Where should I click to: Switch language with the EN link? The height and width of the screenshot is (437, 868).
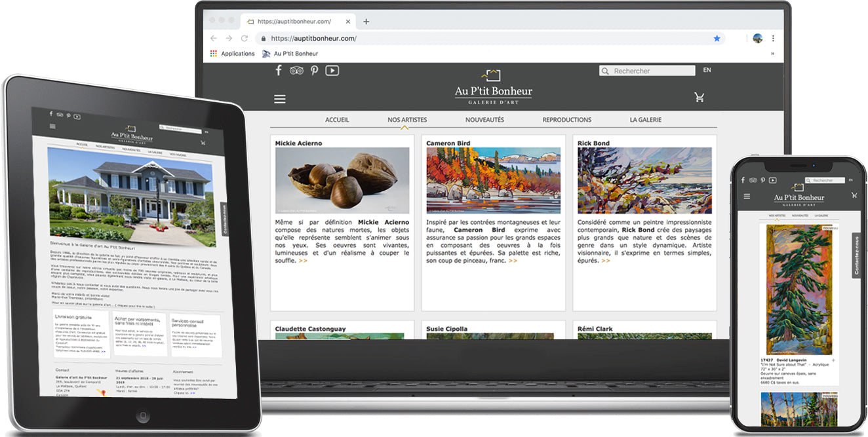(x=707, y=70)
